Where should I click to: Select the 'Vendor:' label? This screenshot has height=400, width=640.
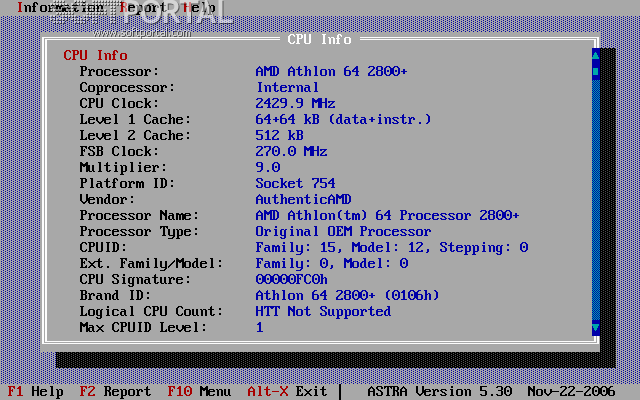pos(107,199)
